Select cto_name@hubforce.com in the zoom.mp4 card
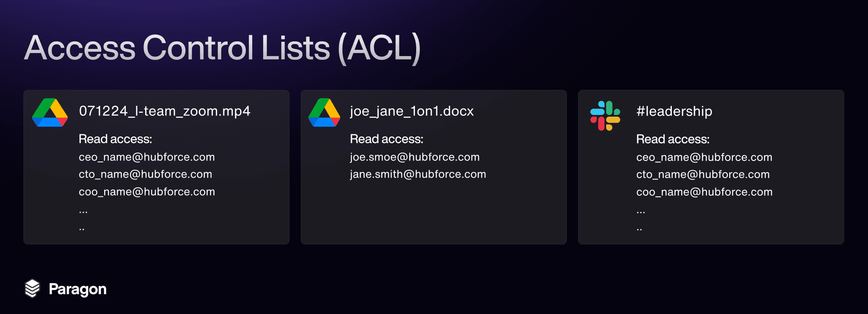The image size is (868, 314). (145, 174)
